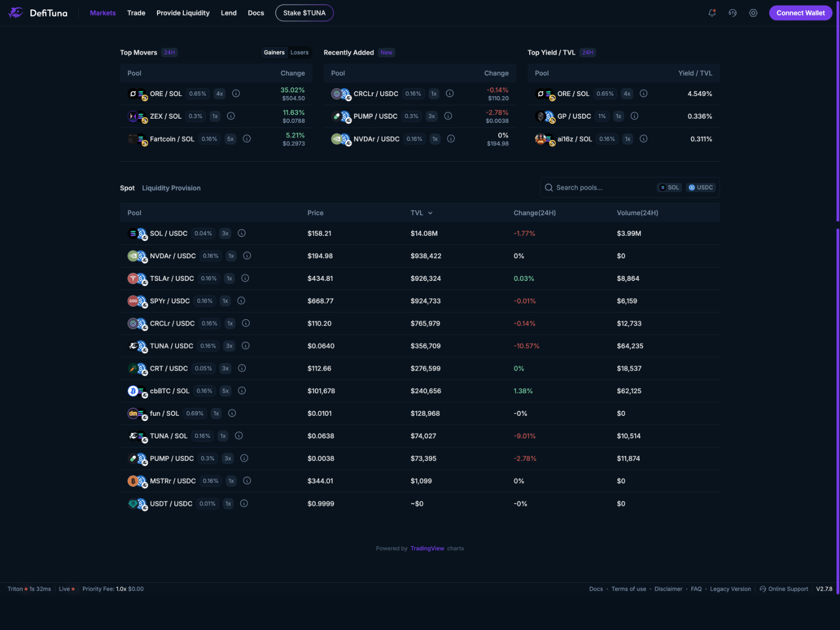The height and width of the screenshot is (630, 840).
Task: Click the 4.549% yield value
Action: [700, 93]
